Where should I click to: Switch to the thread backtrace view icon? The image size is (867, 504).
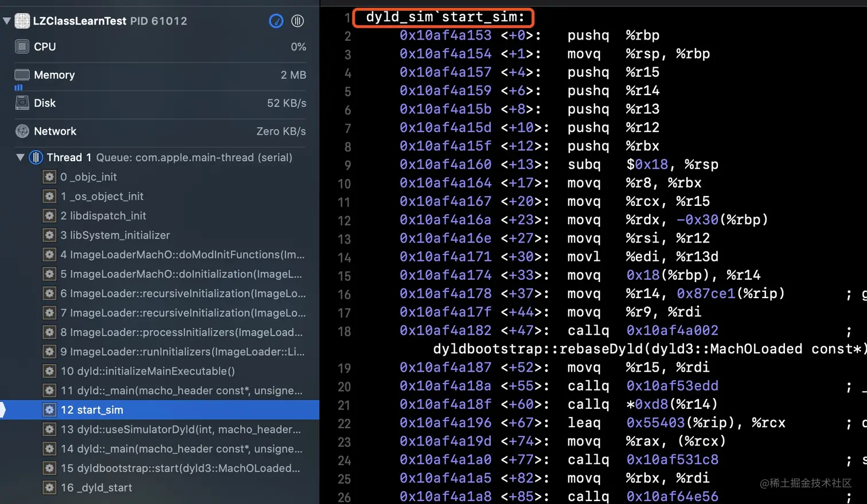tap(298, 21)
